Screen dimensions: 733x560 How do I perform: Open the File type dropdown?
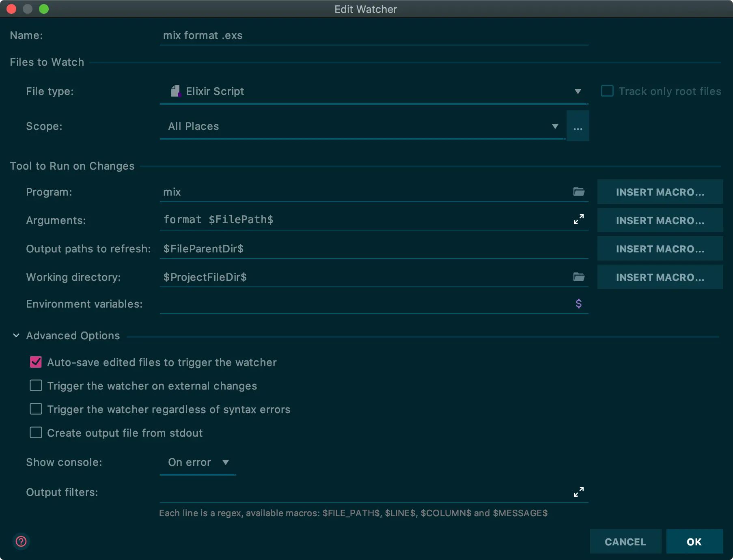pyautogui.click(x=578, y=92)
